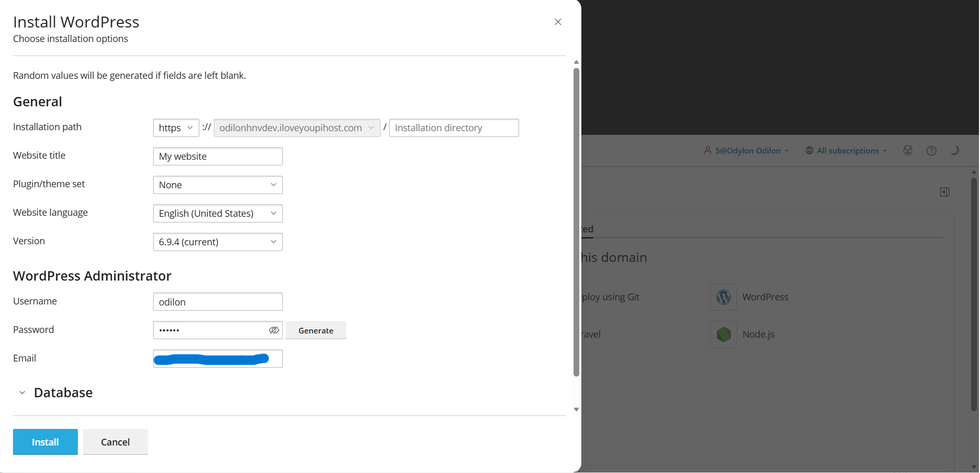Toggle dark mode moon icon

954,151
